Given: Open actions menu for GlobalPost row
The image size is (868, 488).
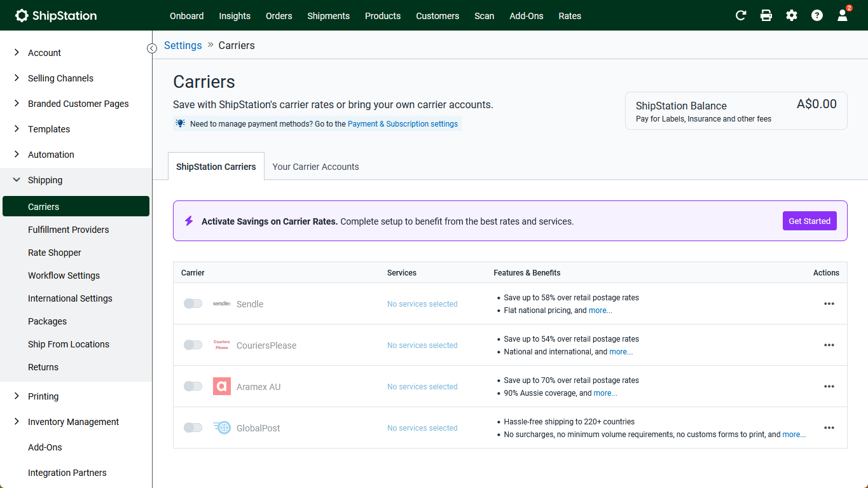Looking at the screenshot, I should pos(829,428).
